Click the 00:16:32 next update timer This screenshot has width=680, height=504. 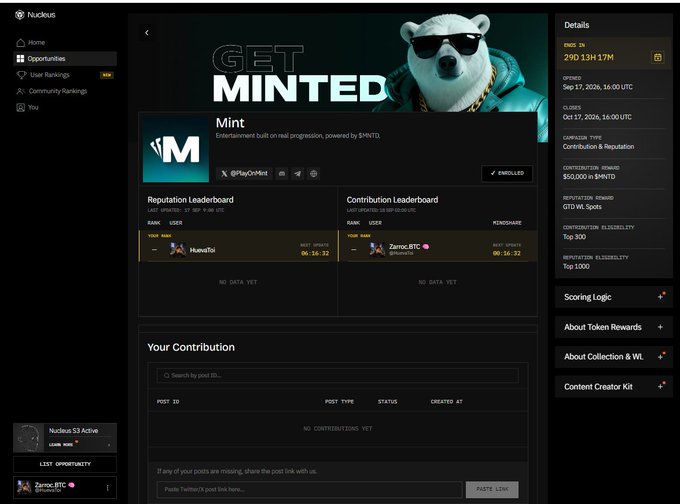(x=507, y=253)
